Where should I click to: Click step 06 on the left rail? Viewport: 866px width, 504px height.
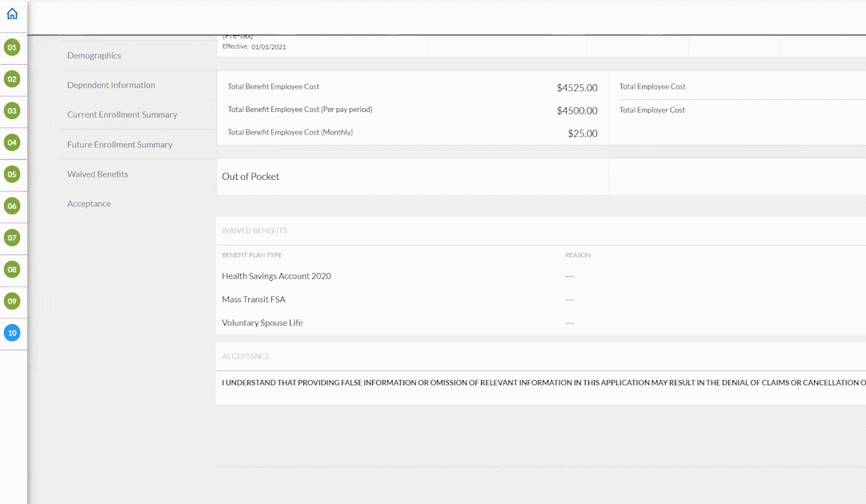tap(13, 206)
